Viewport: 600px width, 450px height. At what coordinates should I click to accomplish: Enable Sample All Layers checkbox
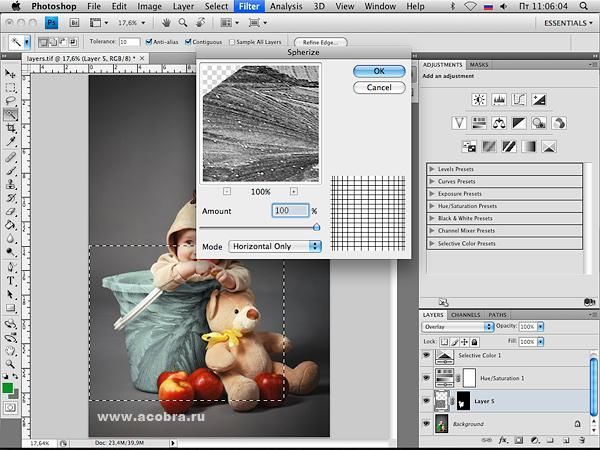[232, 42]
